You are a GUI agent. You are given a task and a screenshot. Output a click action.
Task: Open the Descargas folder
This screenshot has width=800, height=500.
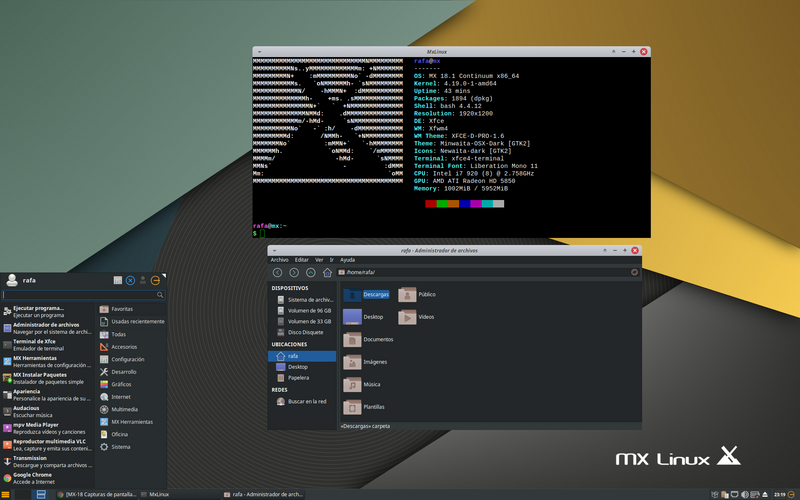tap(366, 294)
